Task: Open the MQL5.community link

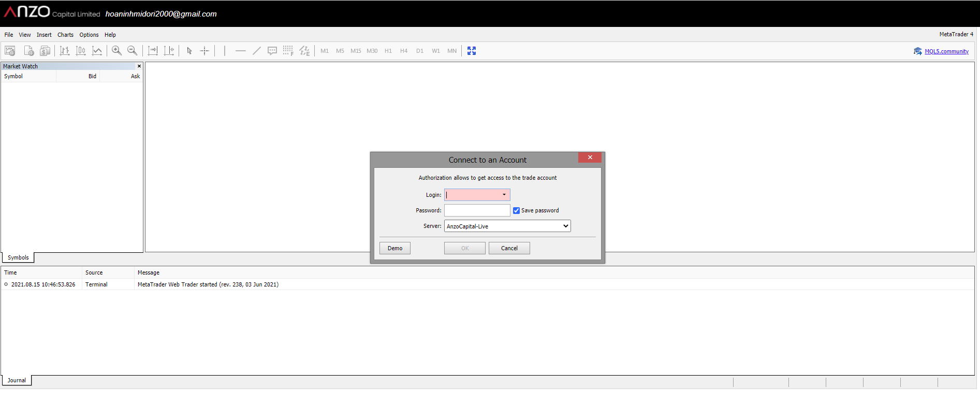Action: 946,51
